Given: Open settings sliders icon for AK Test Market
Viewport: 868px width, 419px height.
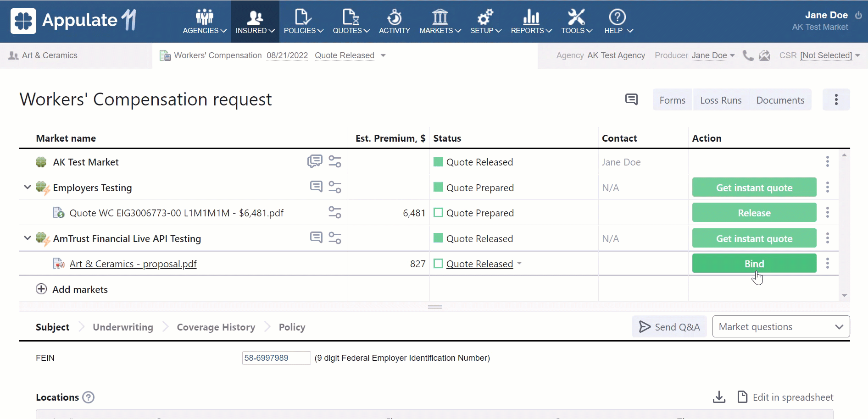Looking at the screenshot, I should point(335,161).
